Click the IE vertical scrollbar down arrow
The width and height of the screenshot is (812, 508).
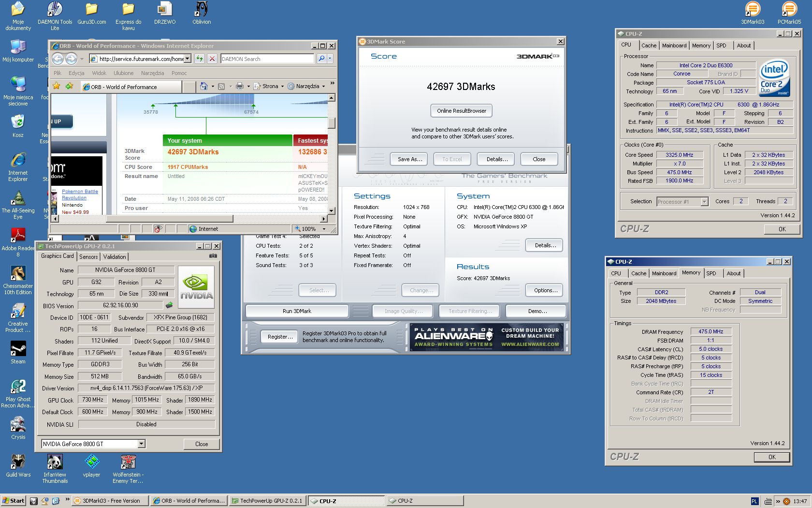click(331, 210)
